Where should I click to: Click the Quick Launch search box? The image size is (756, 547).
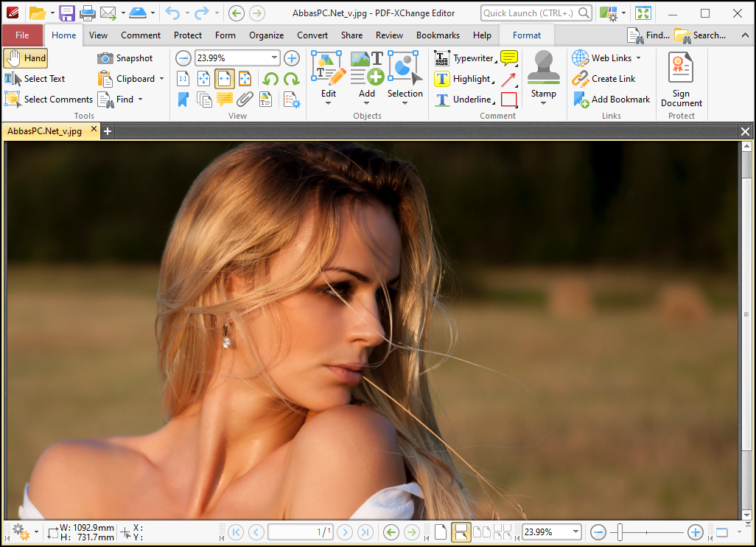pos(536,13)
